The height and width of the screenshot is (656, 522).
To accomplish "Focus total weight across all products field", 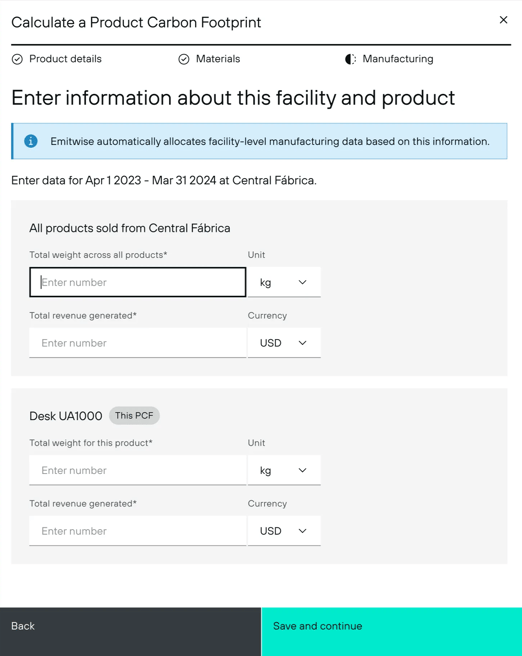I will point(138,282).
